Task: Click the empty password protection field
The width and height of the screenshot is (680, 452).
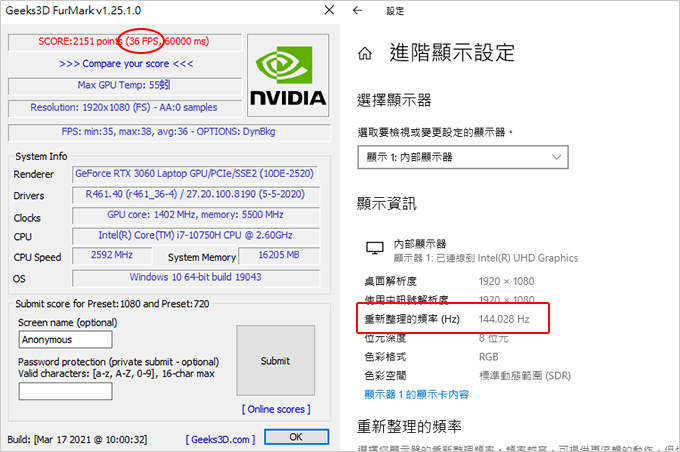Action: coord(65,391)
